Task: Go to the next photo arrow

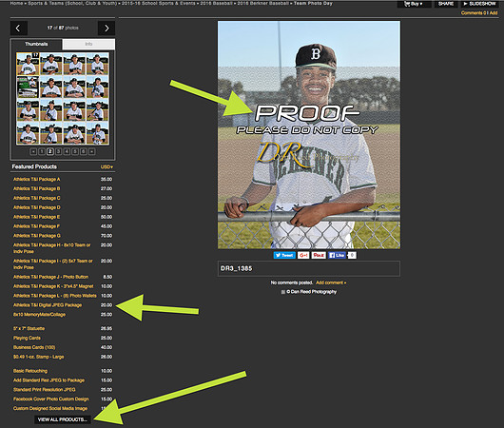Action: pyautogui.click(x=107, y=28)
